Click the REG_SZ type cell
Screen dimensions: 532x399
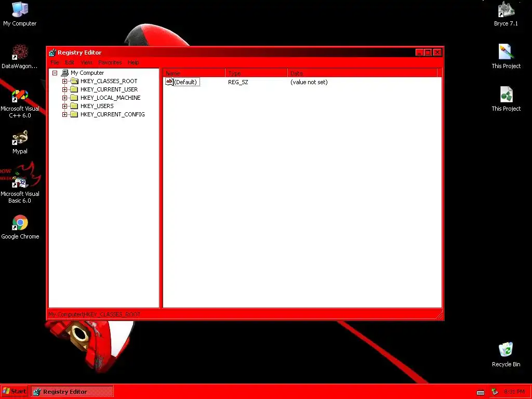[238, 82]
